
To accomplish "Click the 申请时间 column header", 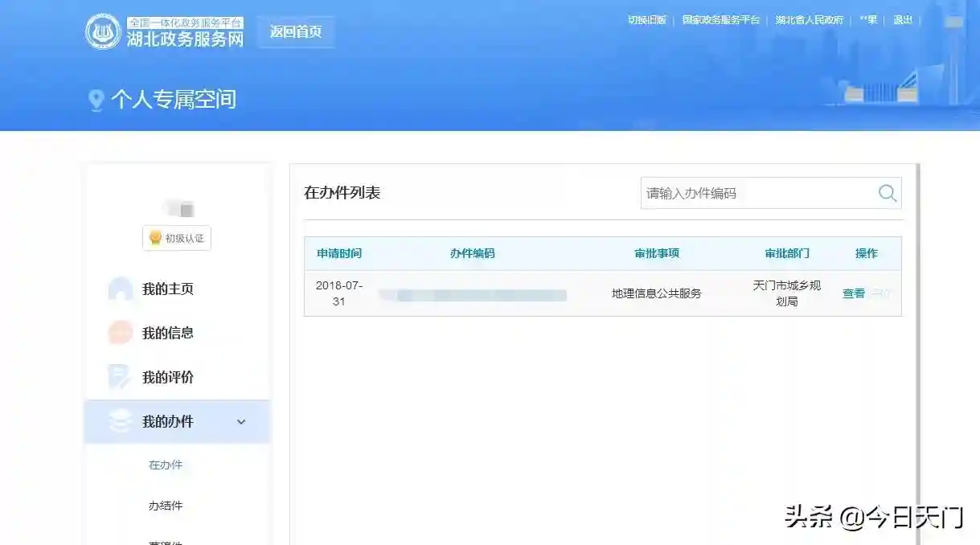I will pyautogui.click(x=339, y=253).
